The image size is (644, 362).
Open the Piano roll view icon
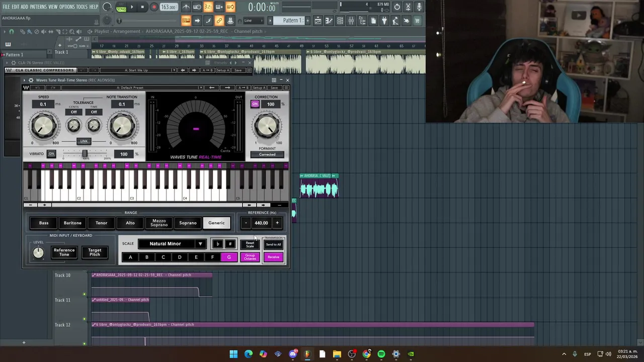point(329,21)
